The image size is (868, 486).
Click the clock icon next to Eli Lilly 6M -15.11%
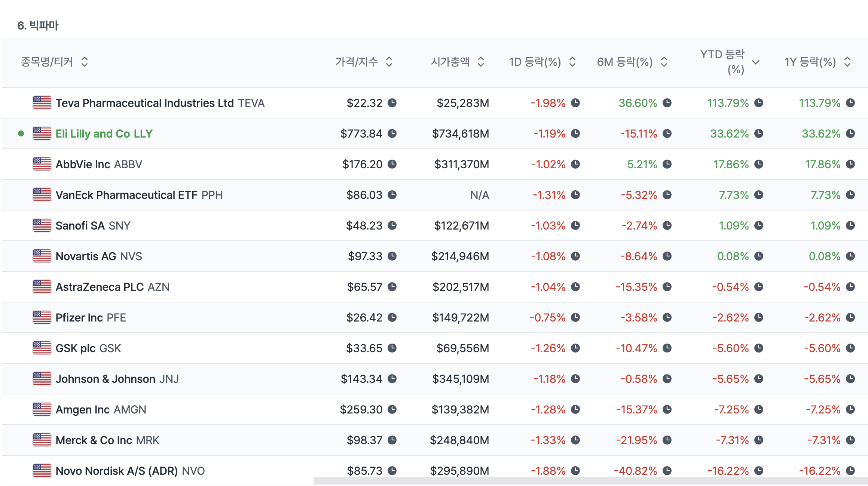(667, 133)
